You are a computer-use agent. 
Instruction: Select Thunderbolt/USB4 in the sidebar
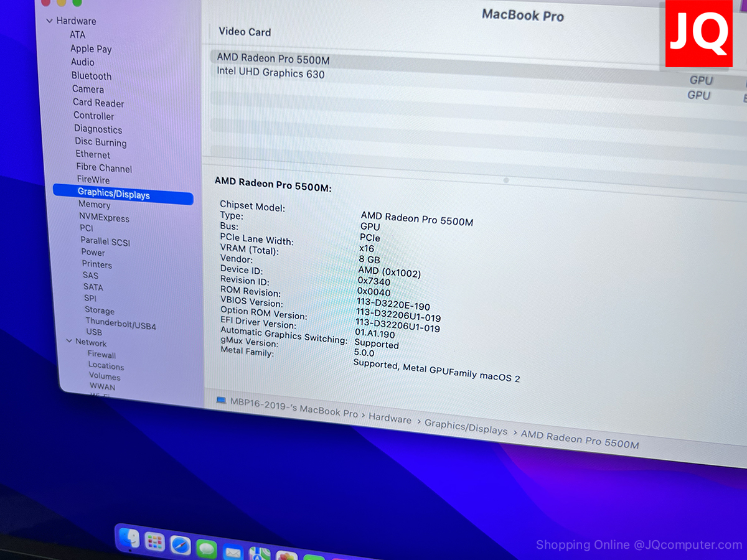click(121, 325)
